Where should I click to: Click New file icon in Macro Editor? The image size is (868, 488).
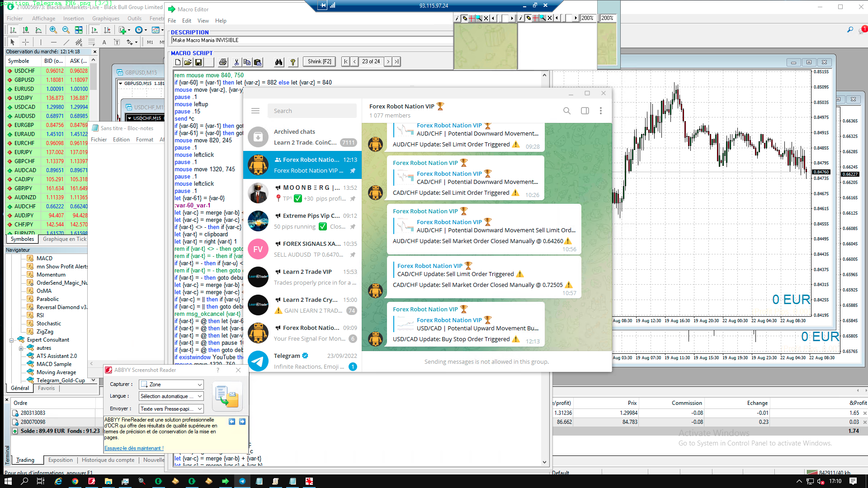click(x=178, y=62)
